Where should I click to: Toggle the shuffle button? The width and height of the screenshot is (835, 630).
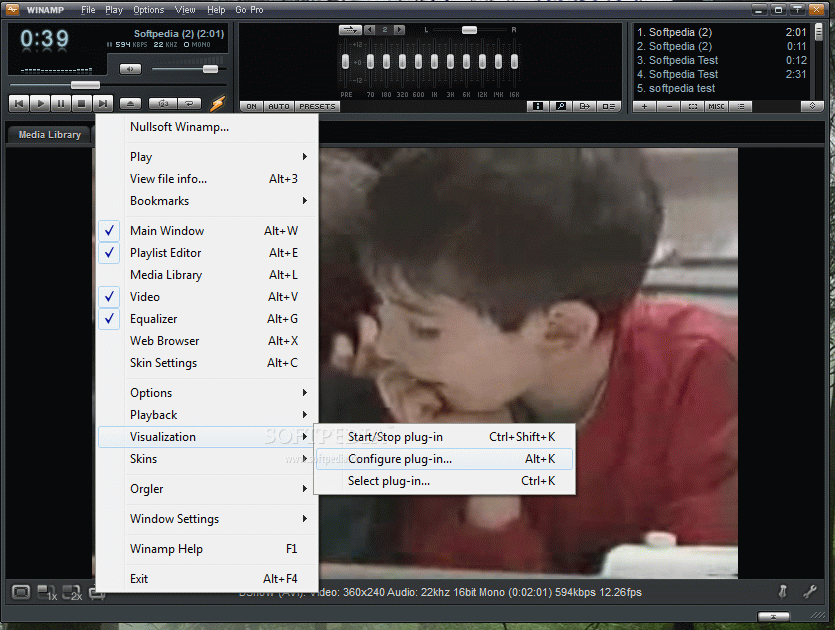[x=162, y=103]
